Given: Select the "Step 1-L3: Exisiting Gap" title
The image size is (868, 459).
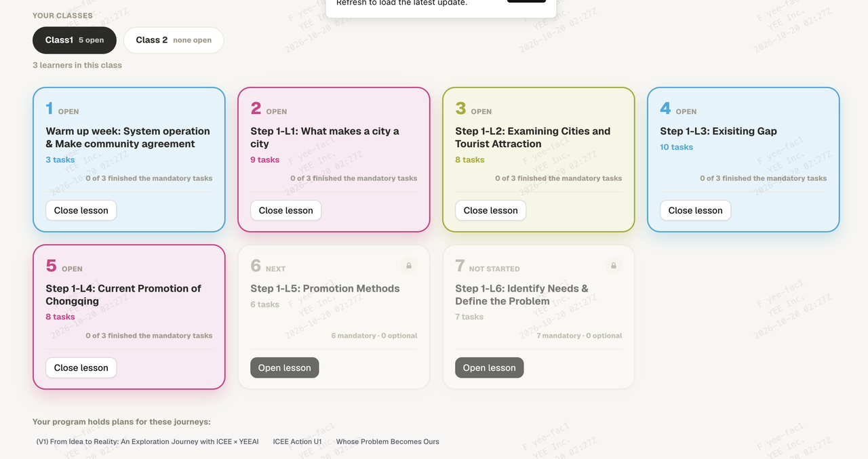Looking at the screenshot, I should pyautogui.click(x=719, y=131).
